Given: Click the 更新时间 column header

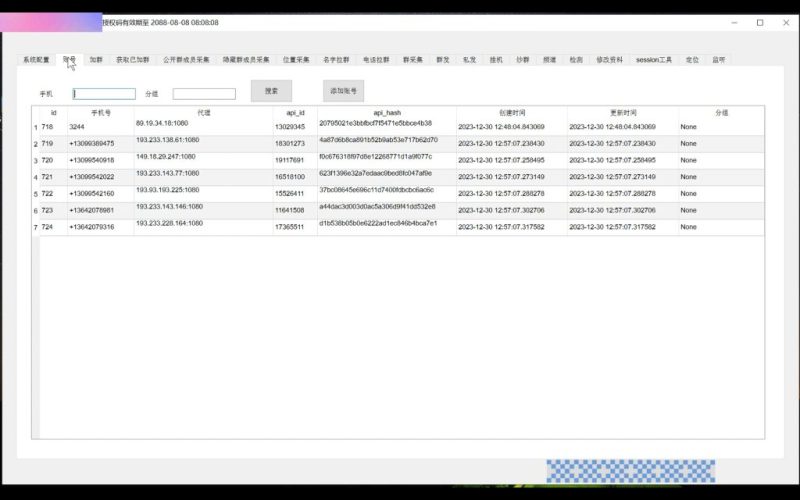Looking at the screenshot, I should pyautogui.click(x=623, y=113).
